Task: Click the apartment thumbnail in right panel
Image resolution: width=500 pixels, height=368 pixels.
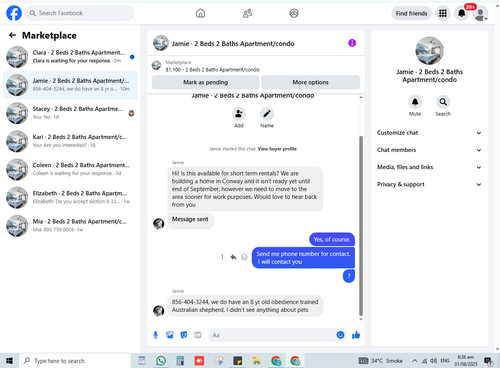Action: tap(429, 51)
